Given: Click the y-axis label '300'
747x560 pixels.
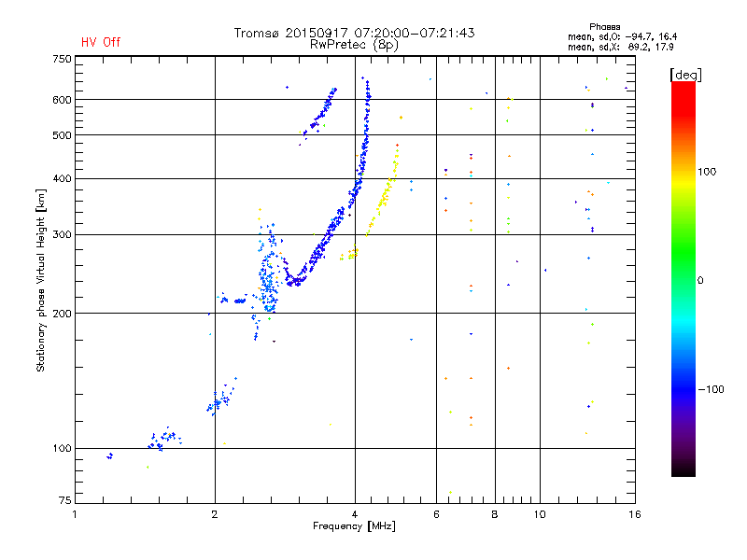Looking at the screenshot, I should [62, 234].
